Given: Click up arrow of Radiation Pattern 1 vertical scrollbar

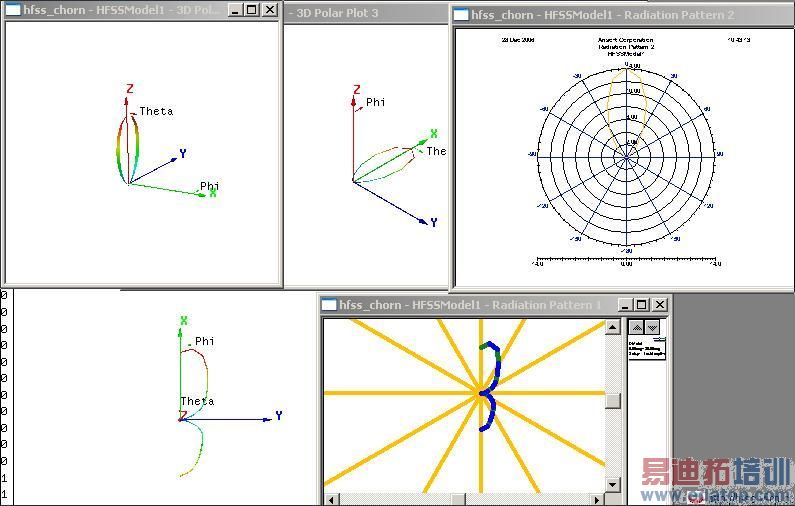Looking at the screenshot, I should pyautogui.click(x=612, y=327).
